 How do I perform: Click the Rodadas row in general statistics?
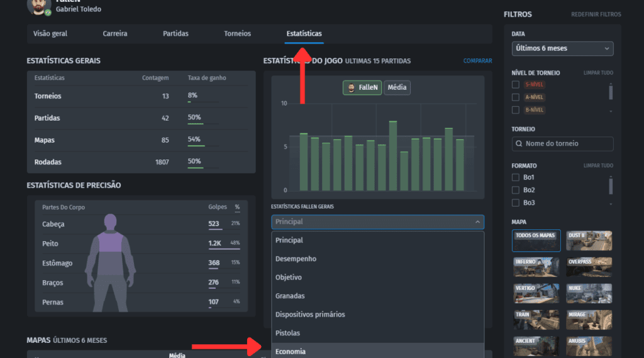tap(141, 162)
